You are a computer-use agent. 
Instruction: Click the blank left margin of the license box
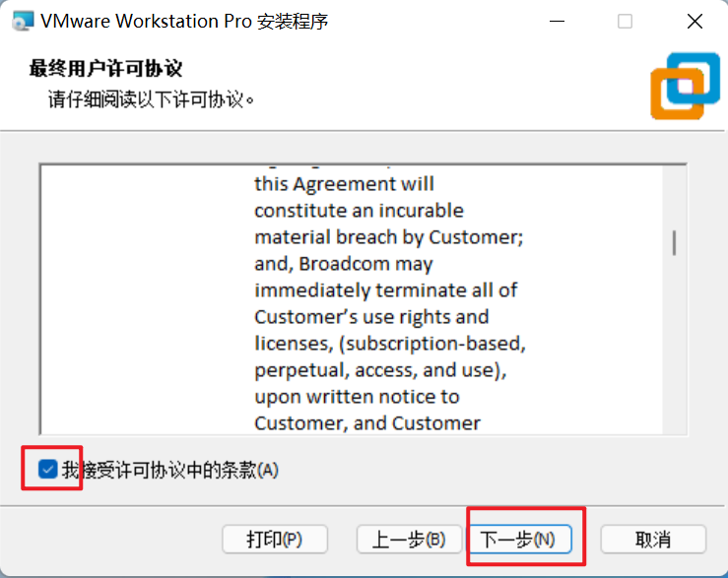coord(138,295)
